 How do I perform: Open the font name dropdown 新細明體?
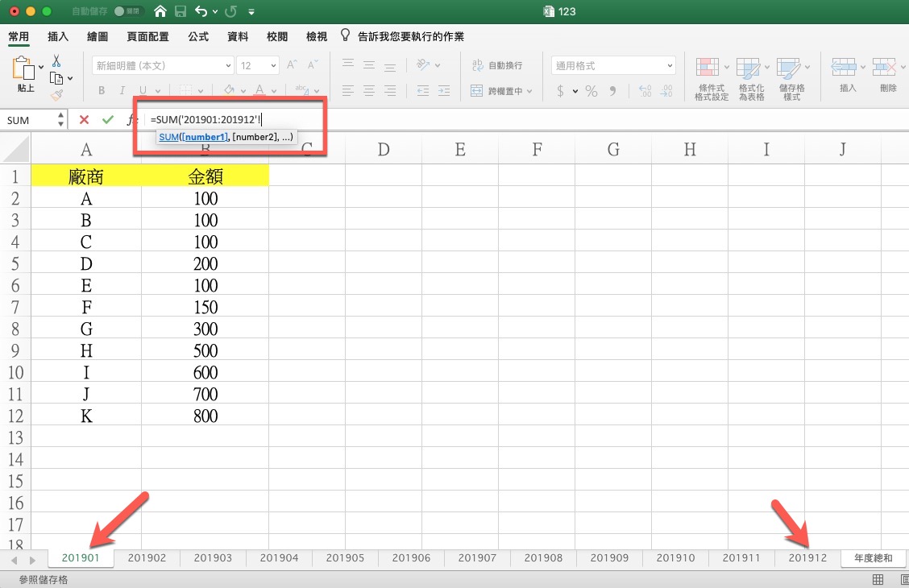point(163,65)
